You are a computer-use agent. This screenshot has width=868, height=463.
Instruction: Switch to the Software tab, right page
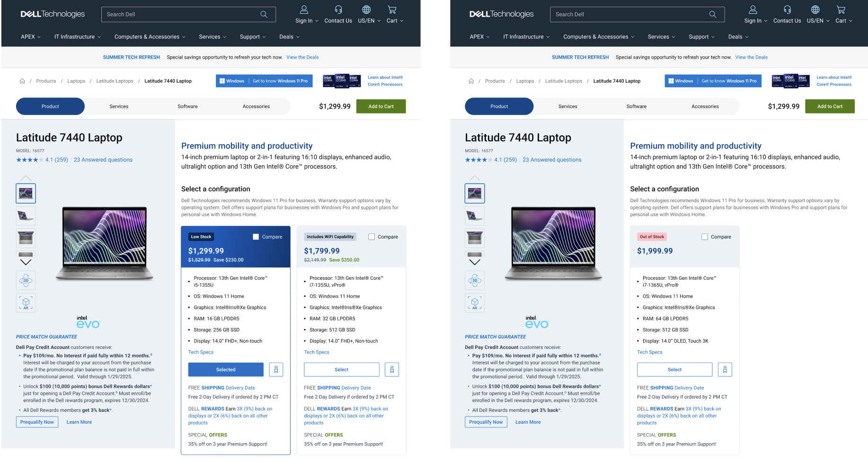coord(637,107)
